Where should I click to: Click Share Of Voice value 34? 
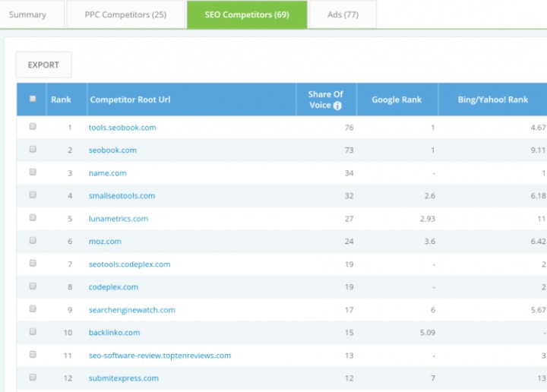click(x=349, y=173)
